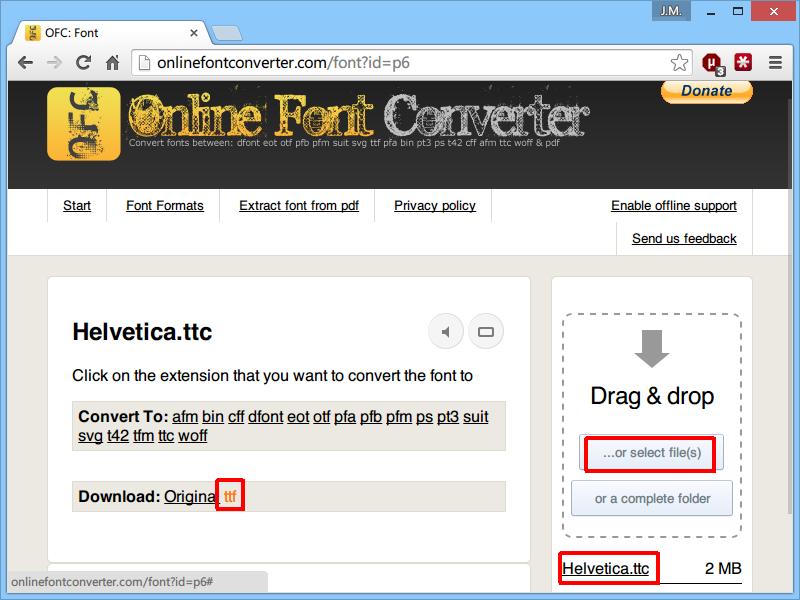Click the J.M. profile button
The height and width of the screenshot is (600, 800).
(x=671, y=11)
